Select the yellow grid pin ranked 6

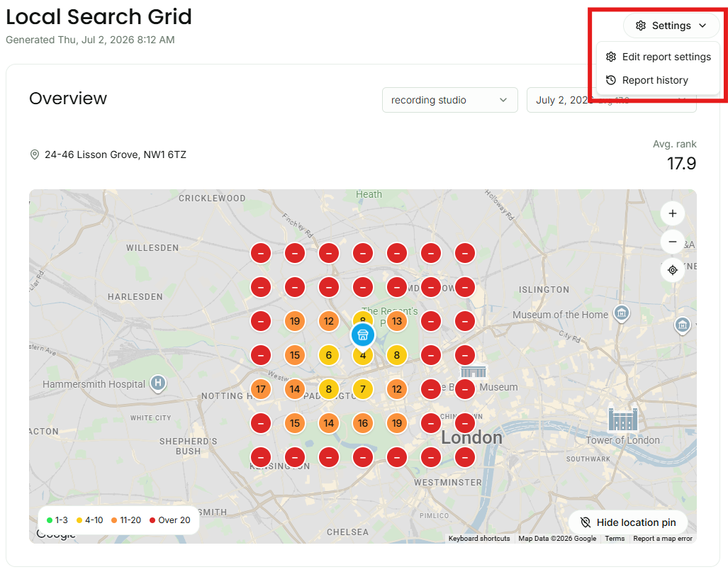click(329, 355)
